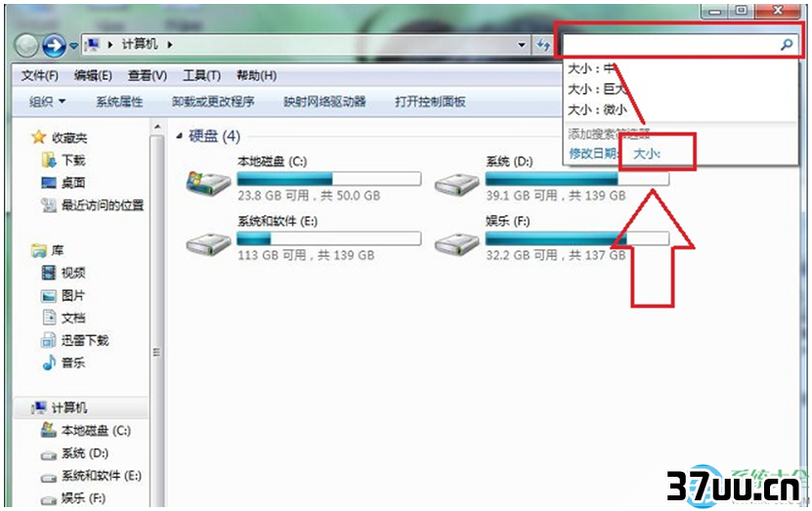Select the local disk (C:) drive icon
This screenshot has height=511, width=812.
pyautogui.click(x=208, y=184)
